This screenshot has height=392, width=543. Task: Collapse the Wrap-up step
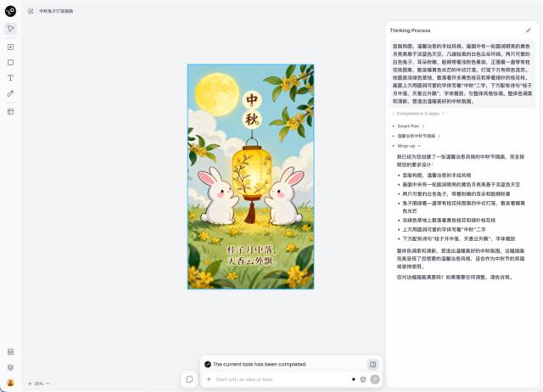(x=409, y=146)
